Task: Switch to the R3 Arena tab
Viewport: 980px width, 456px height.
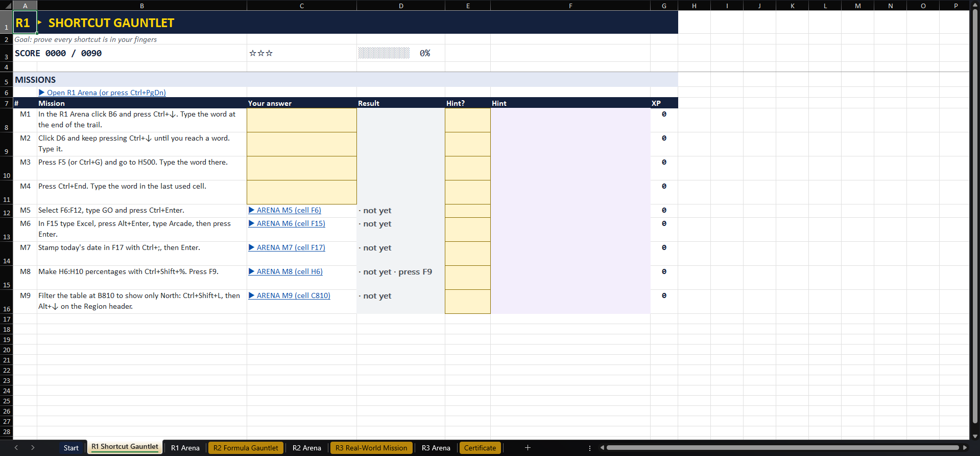Action: (436, 448)
